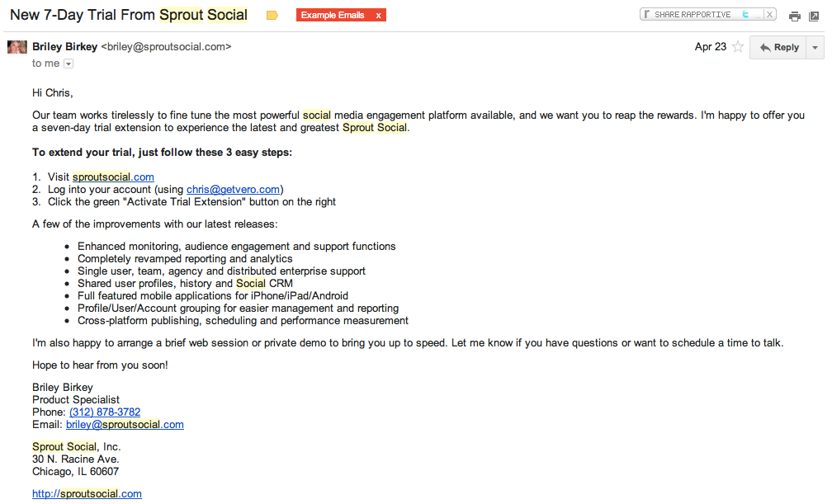The image size is (832, 504).
Task: Open the Example Emails label
Action: click(333, 16)
